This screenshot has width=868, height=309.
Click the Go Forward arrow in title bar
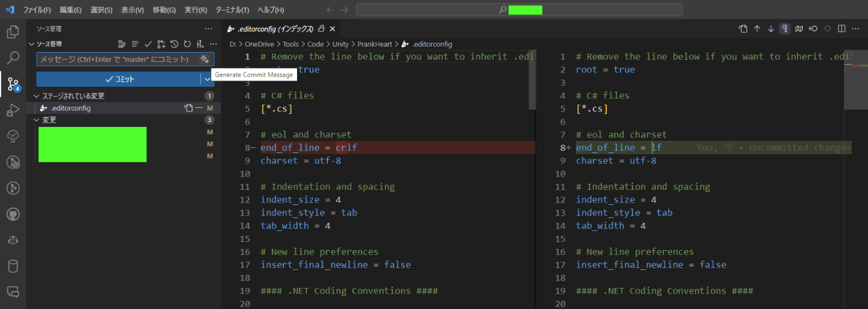[x=345, y=10]
